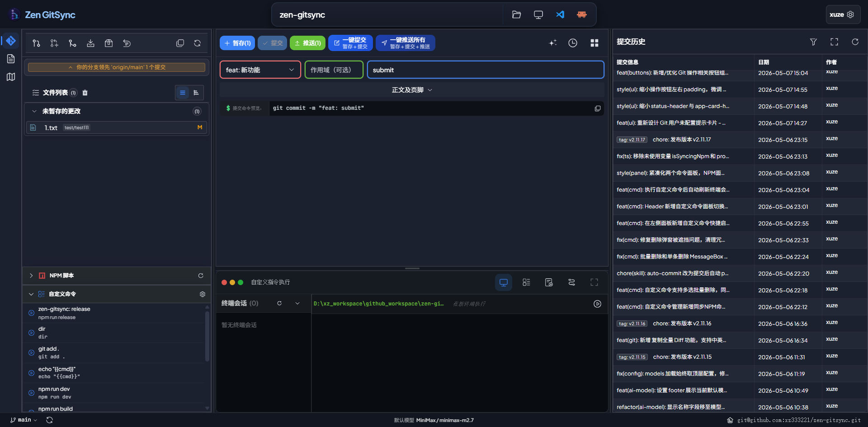Click the MiniMax/minimax-m2.7 default model label
Viewport: 868px width, 427px height.
445,420
